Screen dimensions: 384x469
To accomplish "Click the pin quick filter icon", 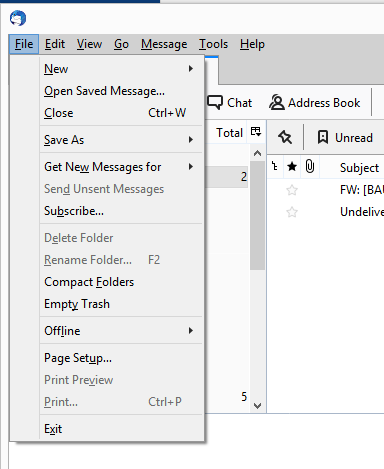I will (285, 137).
